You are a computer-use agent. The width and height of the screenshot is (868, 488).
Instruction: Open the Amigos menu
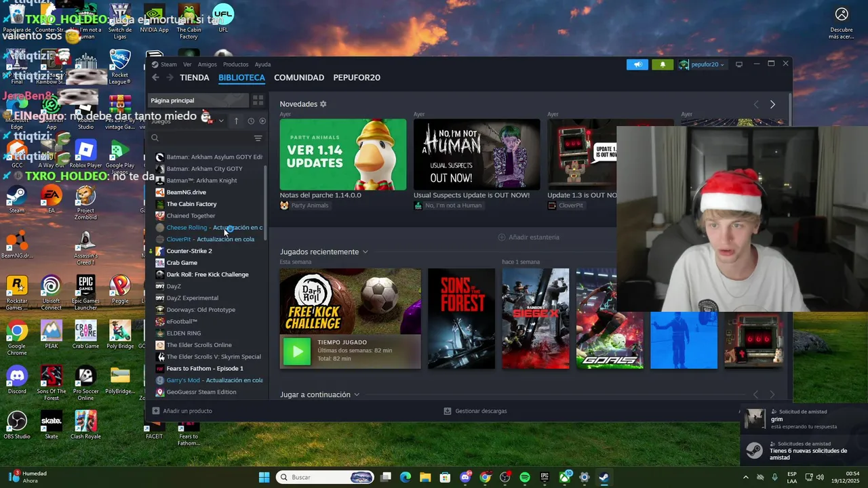click(x=208, y=64)
